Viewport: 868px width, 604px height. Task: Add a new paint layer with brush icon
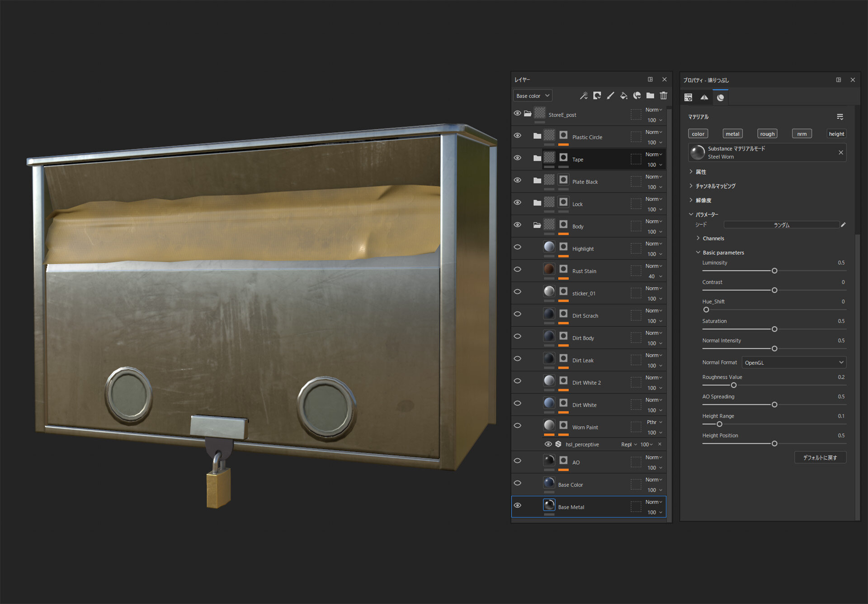click(610, 95)
